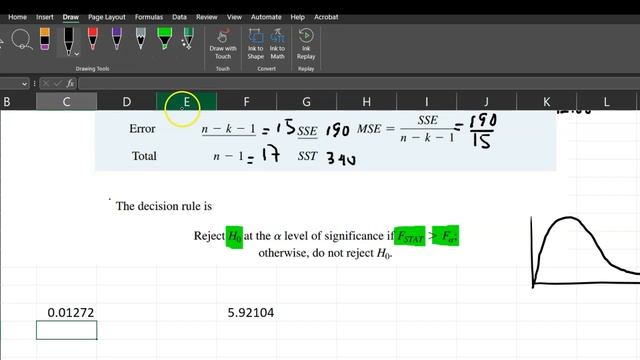Click the 'Total' row label in table
This screenshot has width=640, height=360.
point(144,156)
